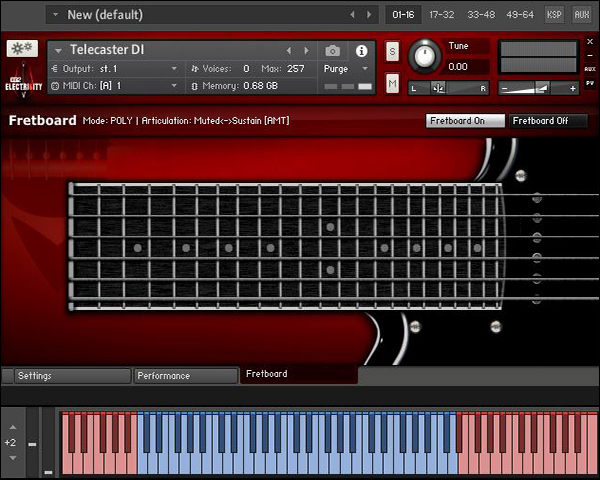Select the 17-32 instrument page
Viewport: 600px width, 480px height.
(441, 15)
